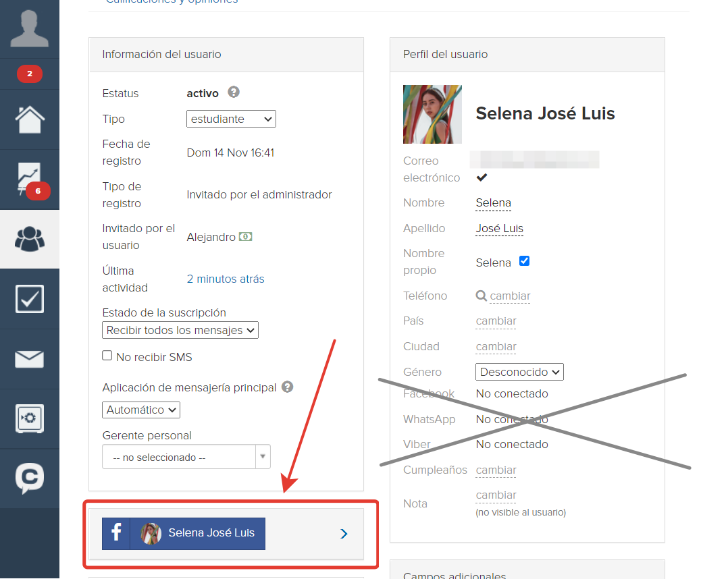
Task: Click cambiar for Teléfono
Action: coord(511,296)
